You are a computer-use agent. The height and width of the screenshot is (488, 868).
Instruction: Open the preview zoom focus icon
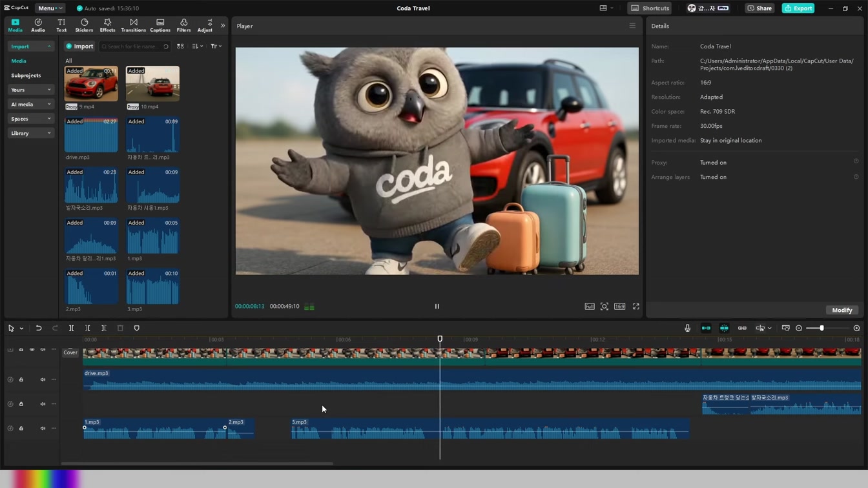pos(604,307)
